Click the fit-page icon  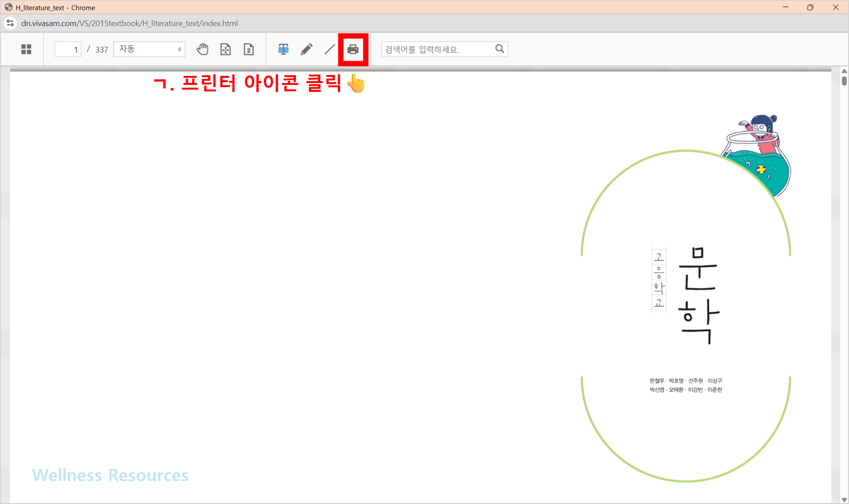click(226, 49)
